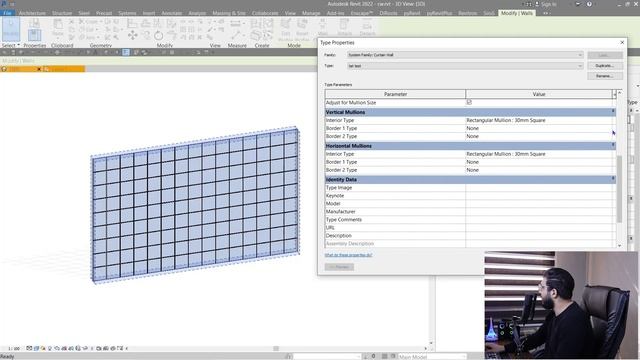Collapse the Identity Data group
Viewport: 640px width, 360px height.
(x=613, y=179)
